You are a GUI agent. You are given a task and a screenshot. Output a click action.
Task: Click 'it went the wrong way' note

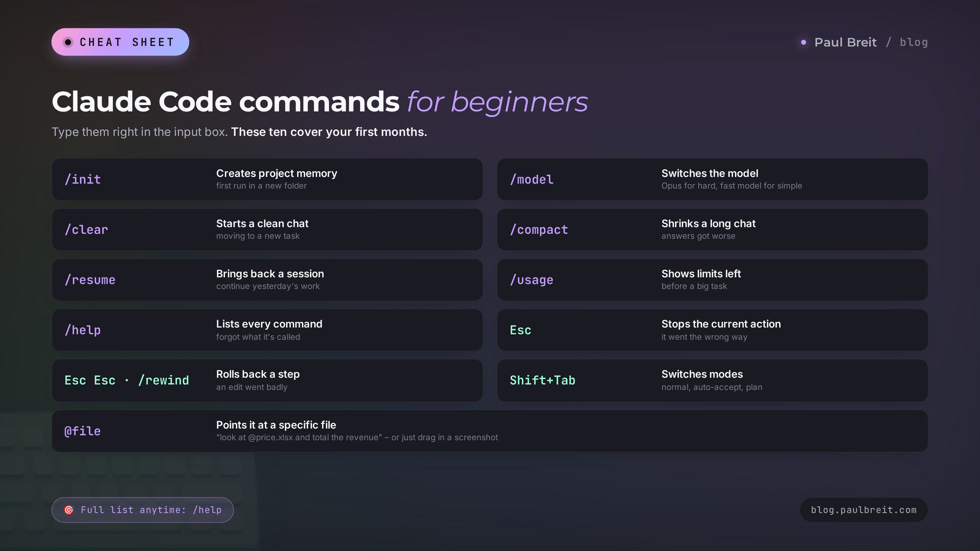coord(704,337)
